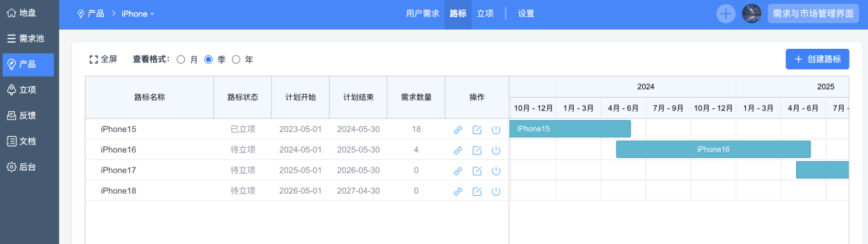Click the edit icon for iPhone15

477,129
